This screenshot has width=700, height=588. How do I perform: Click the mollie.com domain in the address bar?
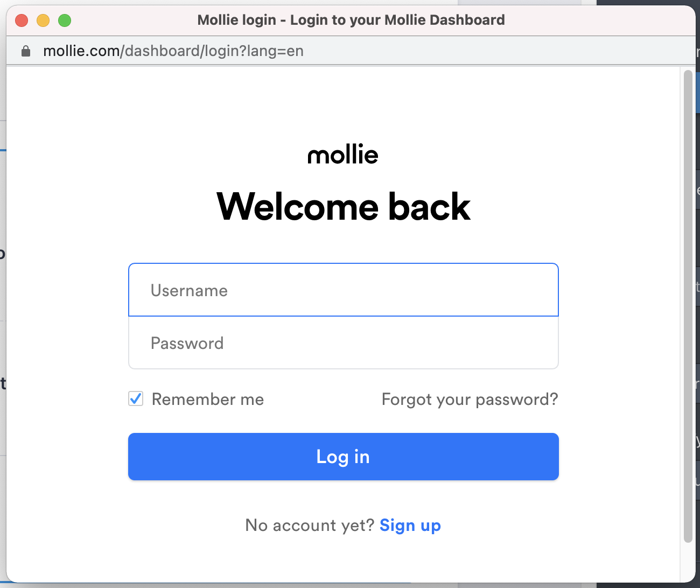[x=81, y=51]
